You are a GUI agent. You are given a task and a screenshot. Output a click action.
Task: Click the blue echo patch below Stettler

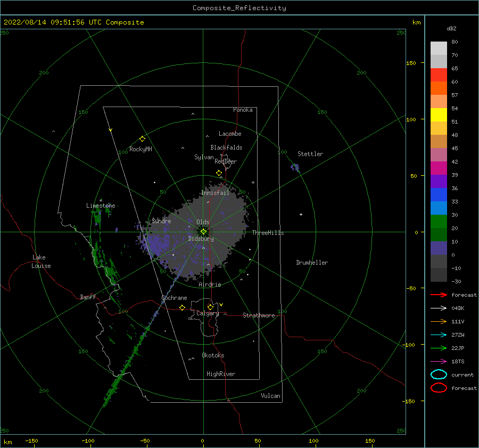pyautogui.click(x=295, y=168)
